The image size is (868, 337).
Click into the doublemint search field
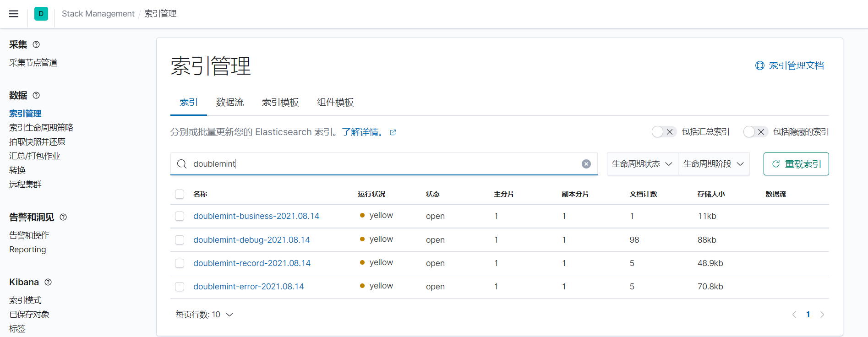[x=380, y=164]
